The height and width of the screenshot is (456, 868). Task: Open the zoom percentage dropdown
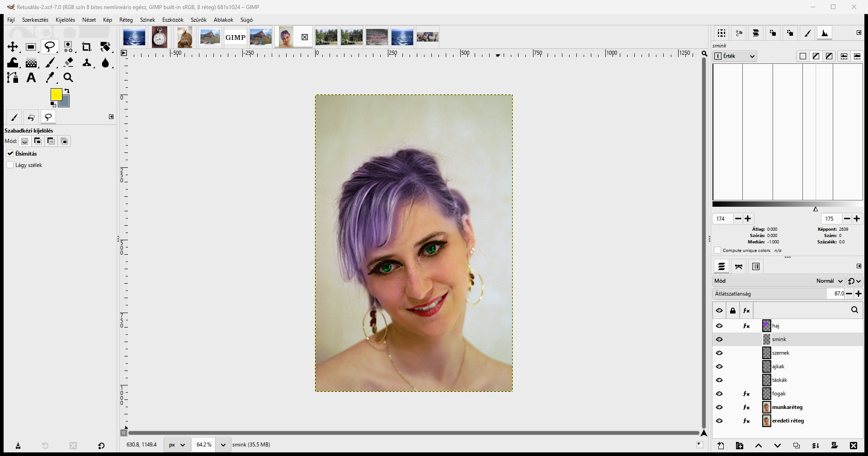[223, 445]
